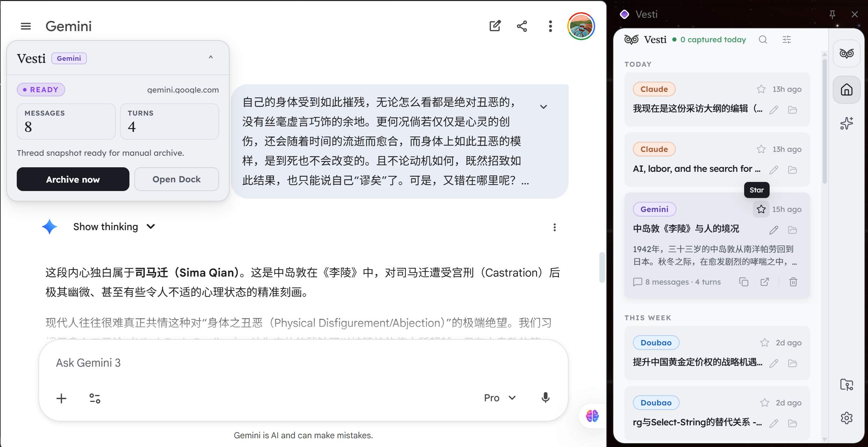Open the folder search icon in Vesti rail
Image resolution: width=868 pixels, height=447 pixels.
click(x=846, y=384)
